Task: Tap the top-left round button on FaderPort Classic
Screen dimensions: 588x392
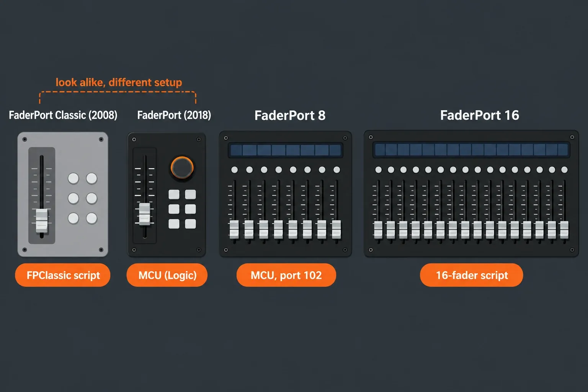Action: [73, 178]
